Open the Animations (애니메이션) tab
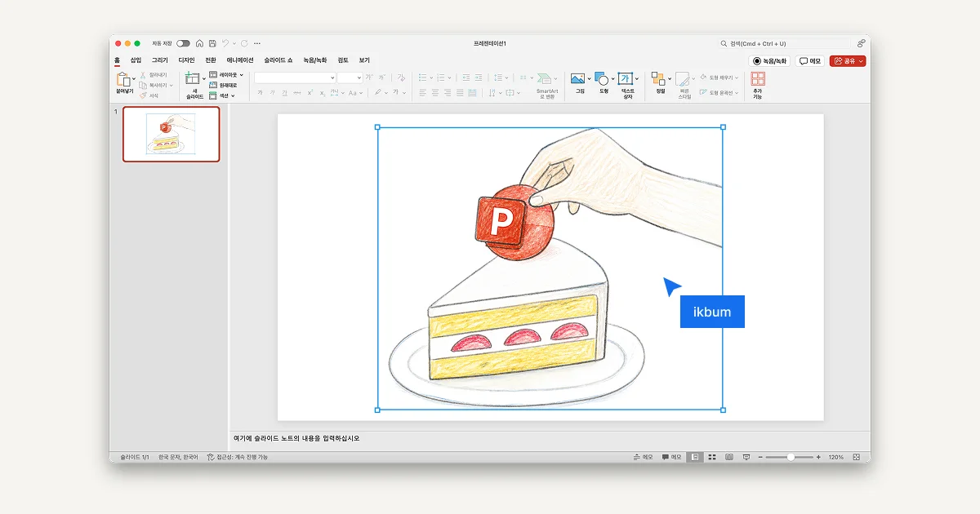Image resolution: width=980 pixels, height=514 pixels. point(240,60)
